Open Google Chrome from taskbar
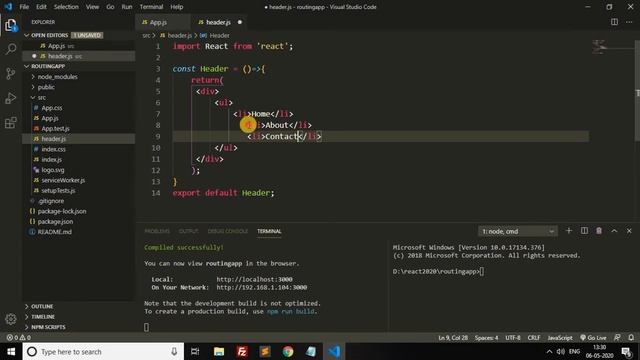 288,351
